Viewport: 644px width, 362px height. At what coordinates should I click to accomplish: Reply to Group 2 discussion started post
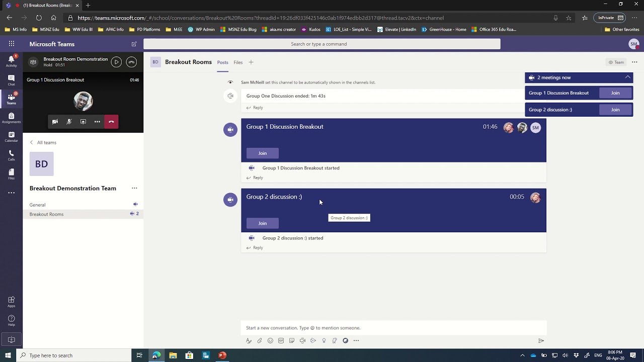click(255, 248)
